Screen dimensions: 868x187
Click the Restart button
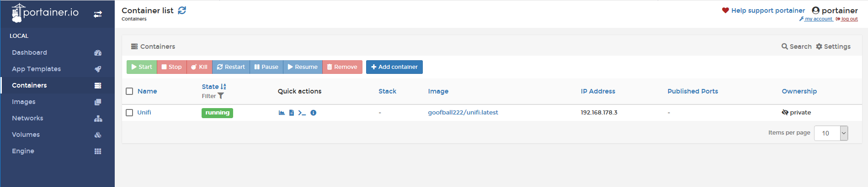coord(231,67)
